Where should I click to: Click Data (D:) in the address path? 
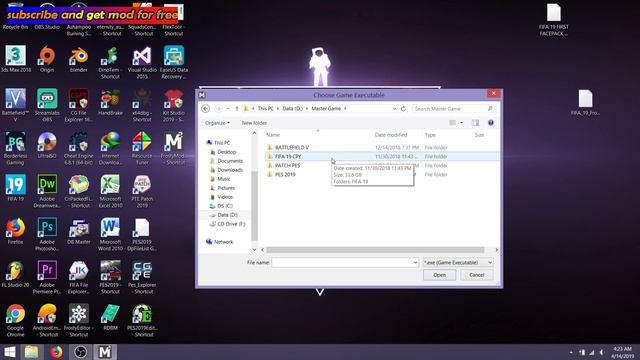[x=292, y=109]
